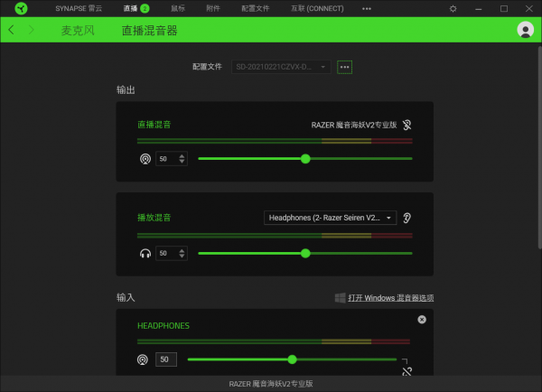Click the 播放混音 label
This screenshot has height=392, width=542.
click(154, 218)
